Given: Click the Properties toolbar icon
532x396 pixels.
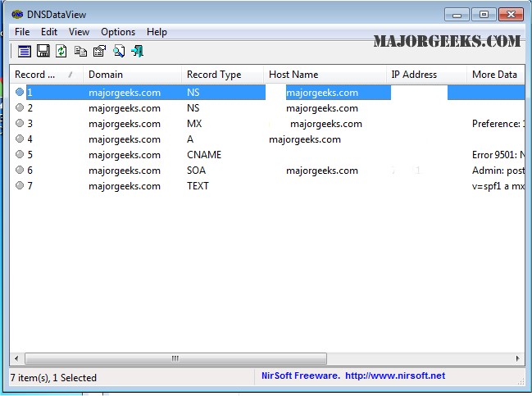Looking at the screenshot, I should coord(99,51).
